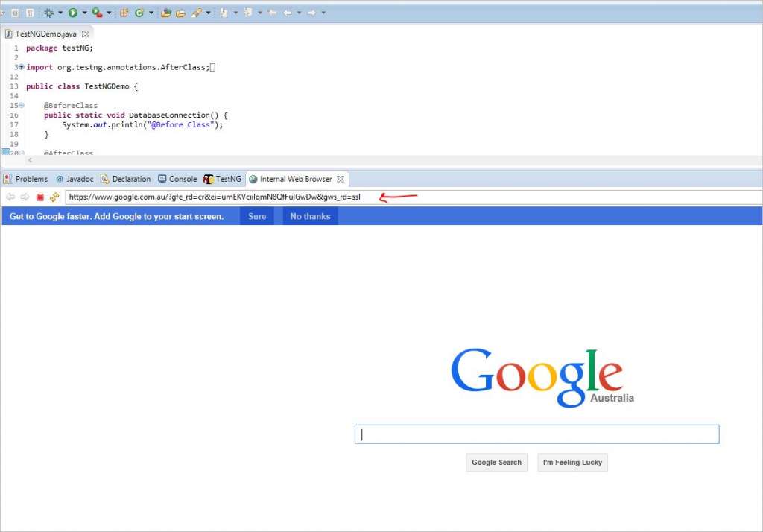The height and width of the screenshot is (532, 763).
Task: Toggle the Show Whitespace Characters pilcrow icon
Action: click(x=30, y=13)
